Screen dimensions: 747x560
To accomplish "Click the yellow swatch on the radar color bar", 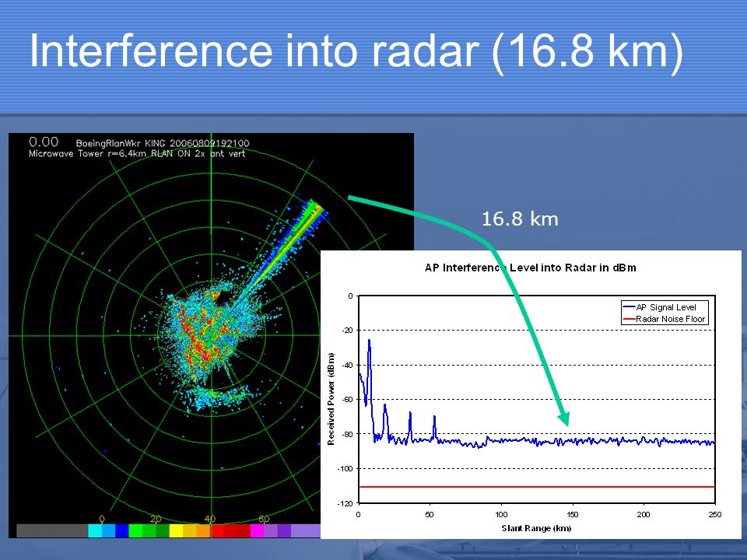I will coord(177,531).
